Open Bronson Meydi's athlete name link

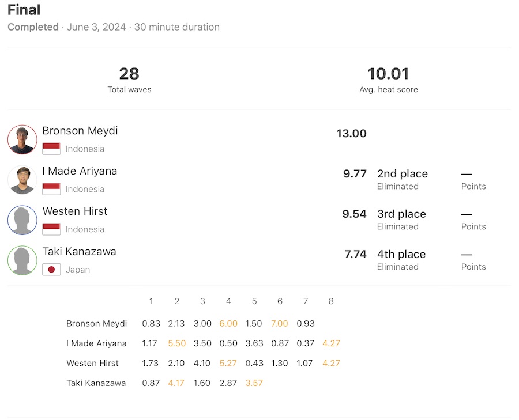pyautogui.click(x=80, y=131)
